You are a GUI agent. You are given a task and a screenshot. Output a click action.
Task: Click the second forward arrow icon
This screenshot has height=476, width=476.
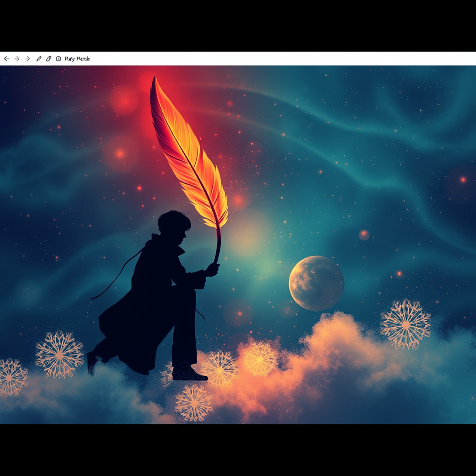(x=27, y=59)
